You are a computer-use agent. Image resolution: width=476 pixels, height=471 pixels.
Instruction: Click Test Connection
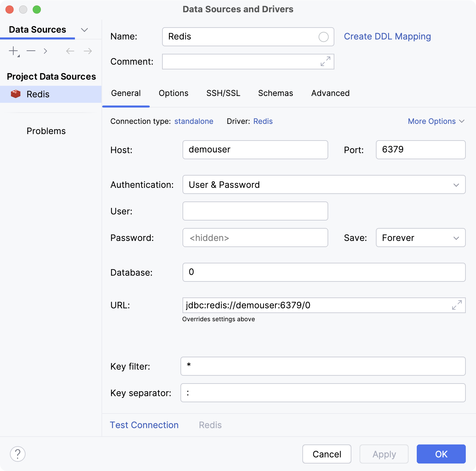(144, 425)
